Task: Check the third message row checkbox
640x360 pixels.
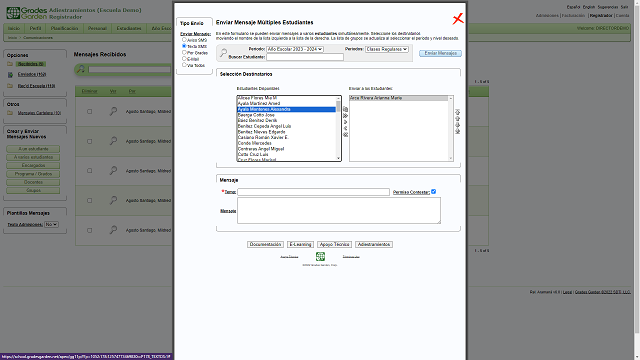Action: (x=89, y=171)
